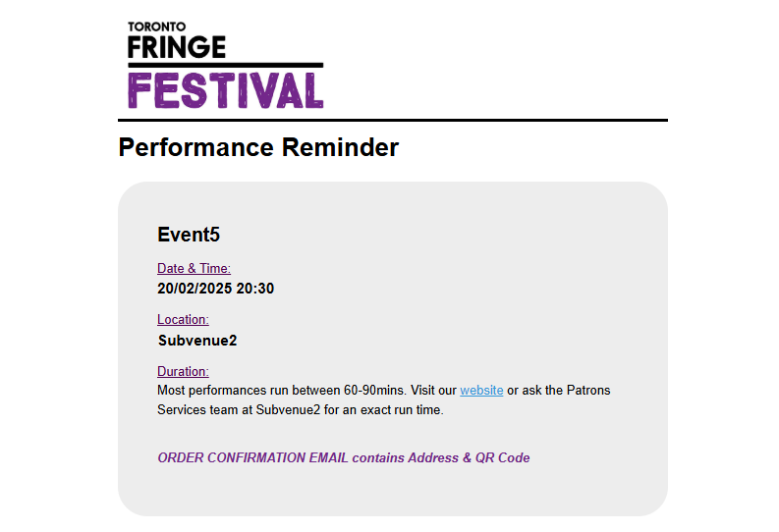Click the Location label
This screenshot has height=532, width=779.
click(183, 320)
